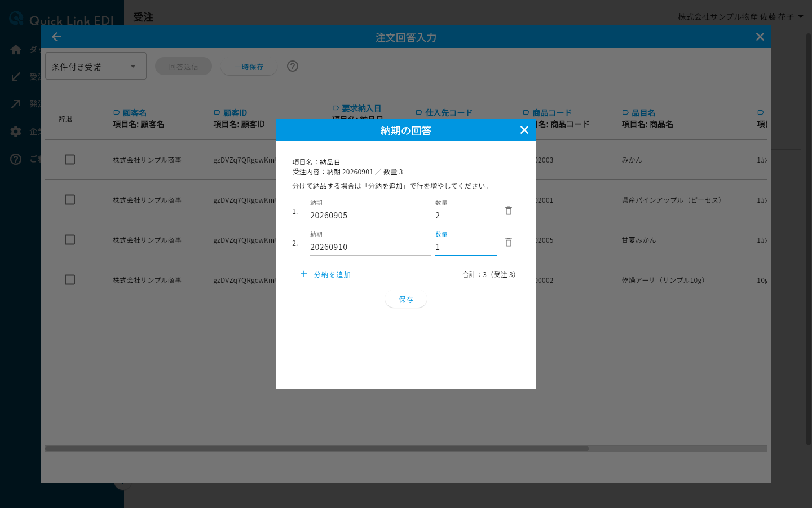Delete delivery row 1 with trash icon
This screenshot has width=812, height=508.
coord(509,211)
